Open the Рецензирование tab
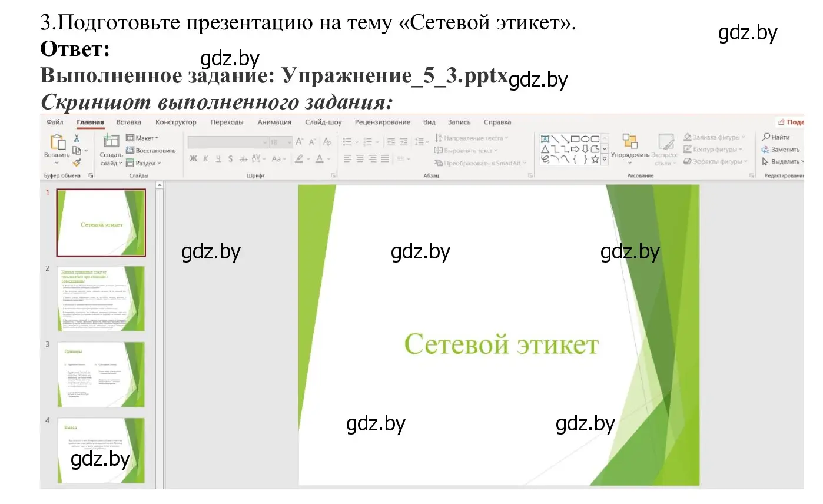Screen dimensions: 823x504 pos(382,122)
